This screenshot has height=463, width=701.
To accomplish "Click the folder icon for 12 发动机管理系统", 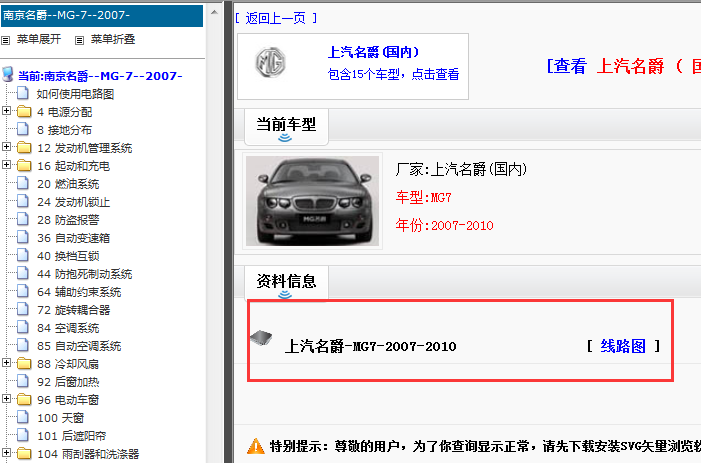I will pos(24,147).
